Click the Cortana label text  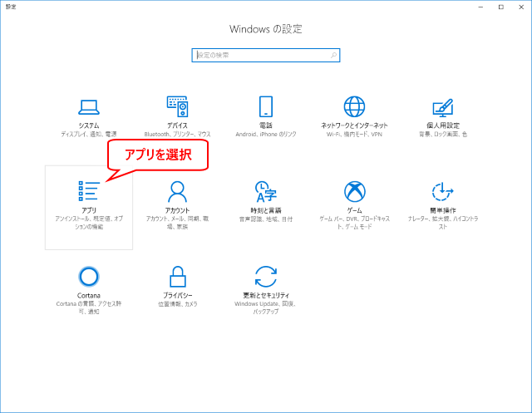coord(89,295)
